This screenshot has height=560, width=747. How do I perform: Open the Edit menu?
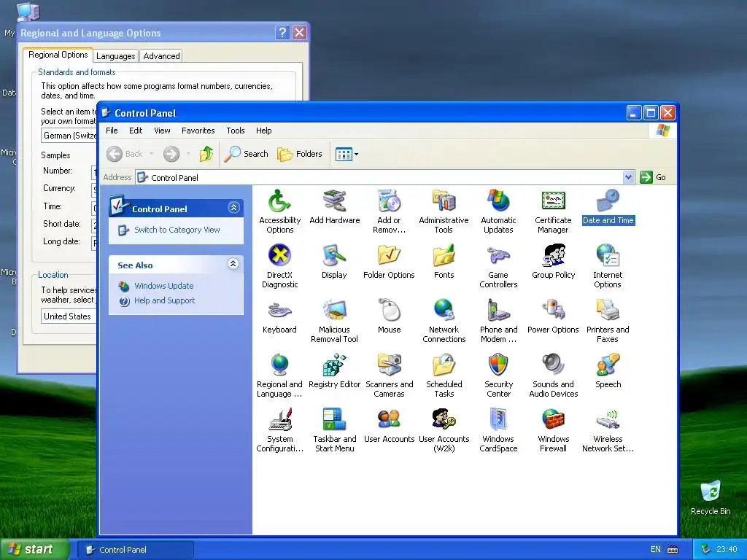(136, 131)
